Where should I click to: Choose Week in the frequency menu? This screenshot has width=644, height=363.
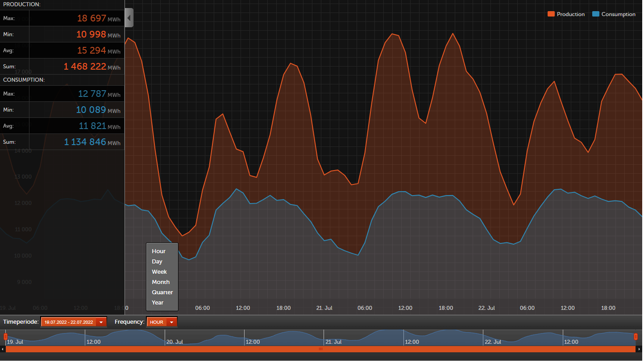point(159,272)
